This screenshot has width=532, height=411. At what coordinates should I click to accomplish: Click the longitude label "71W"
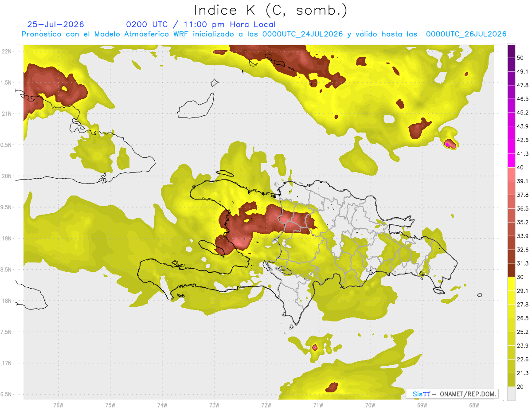pos(318,405)
